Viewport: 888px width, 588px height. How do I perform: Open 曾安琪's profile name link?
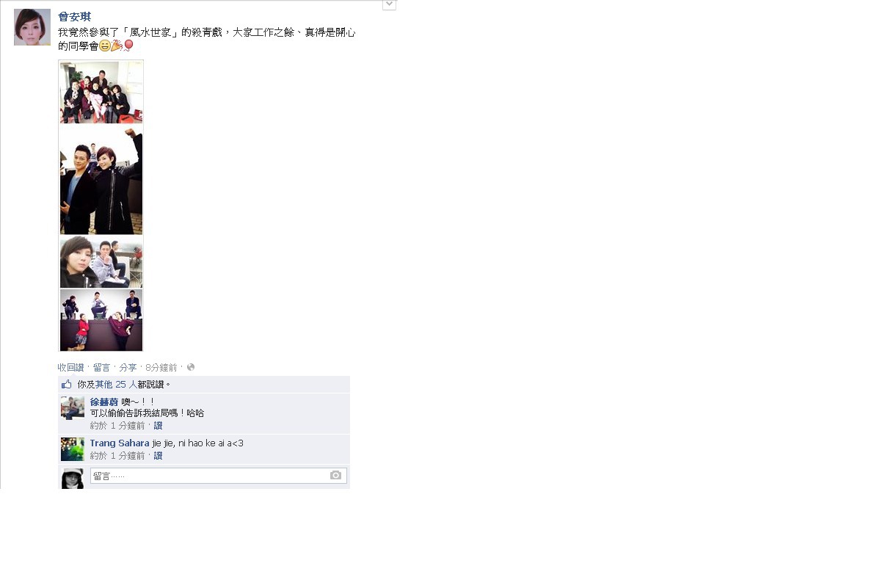[75, 16]
